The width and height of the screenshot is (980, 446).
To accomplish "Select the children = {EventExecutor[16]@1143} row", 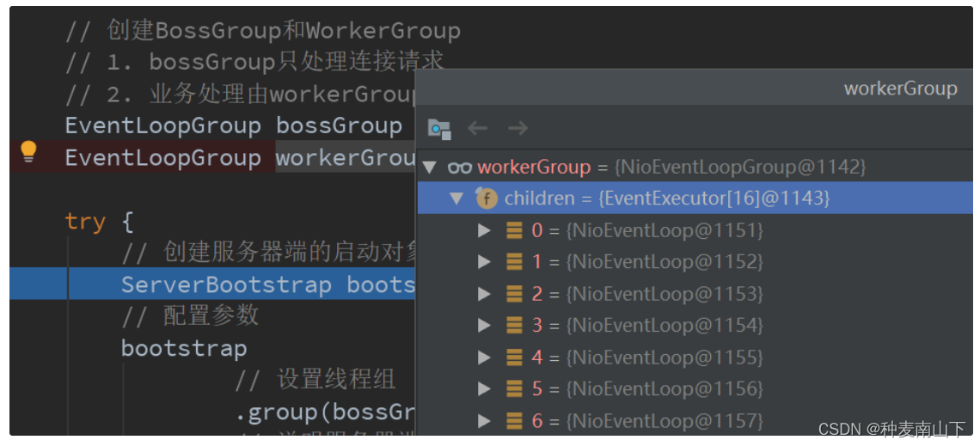I will click(695, 199).
